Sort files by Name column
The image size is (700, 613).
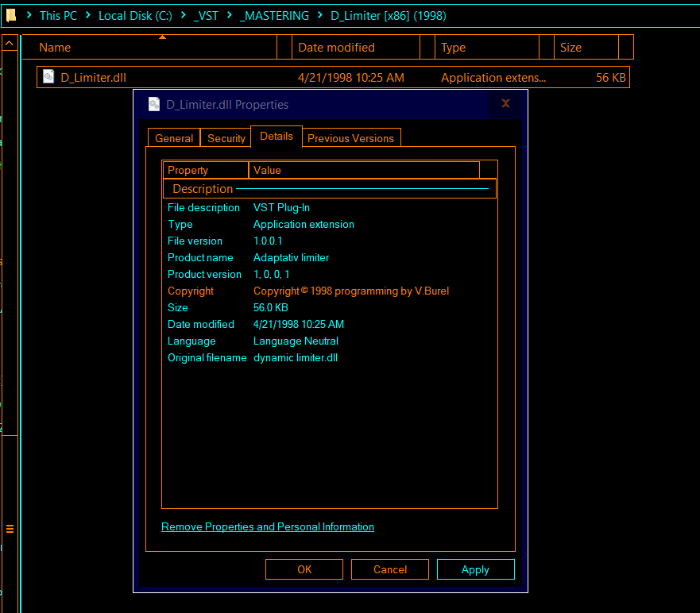click(x=149, y=48)
